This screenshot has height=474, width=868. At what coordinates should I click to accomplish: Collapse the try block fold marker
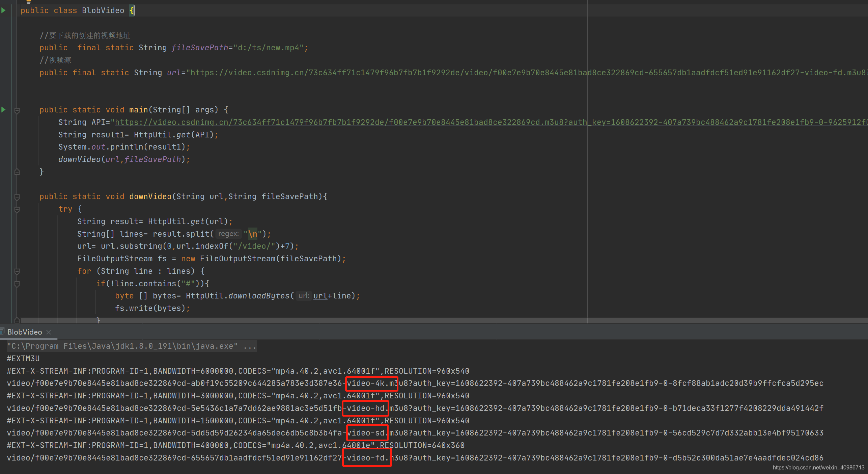coord(17,209)
